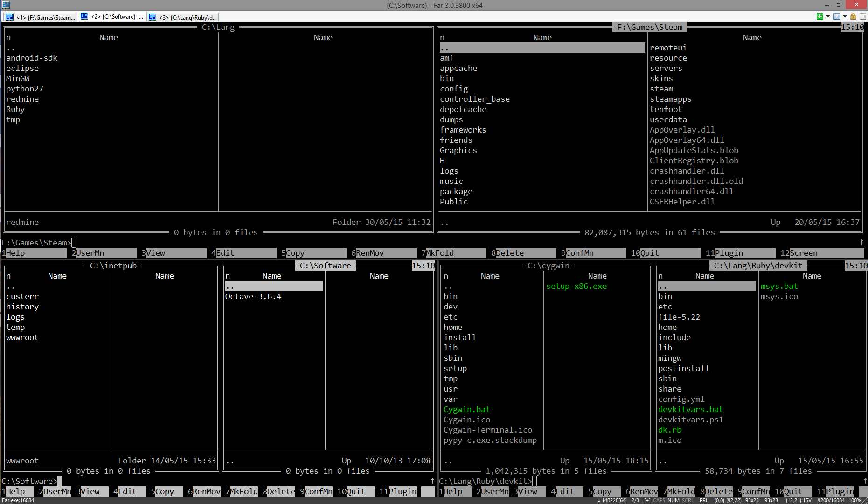The height and width of the screenshot is (504, 868).
Task: Click Far.exe:16084 process label in status bar
Action: [18, 500]
